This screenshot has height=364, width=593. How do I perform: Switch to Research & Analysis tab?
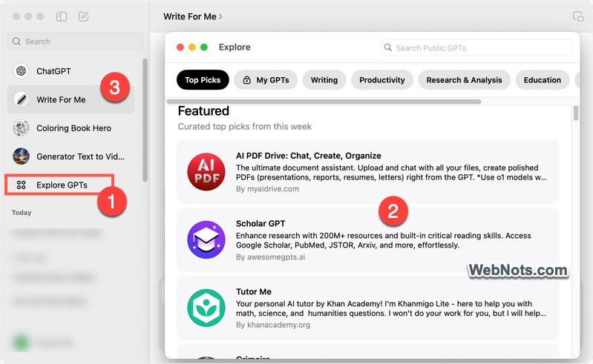(x=464, y=79)
